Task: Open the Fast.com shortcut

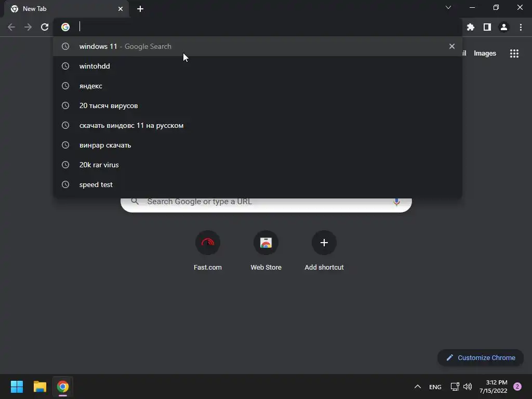Action: (x=208, y=250)
